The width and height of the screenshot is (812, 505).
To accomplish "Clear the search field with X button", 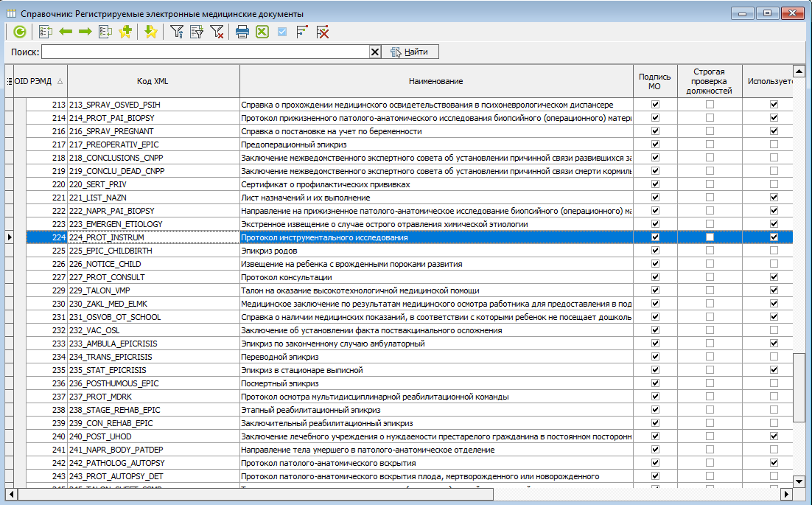I will [375, 52].
